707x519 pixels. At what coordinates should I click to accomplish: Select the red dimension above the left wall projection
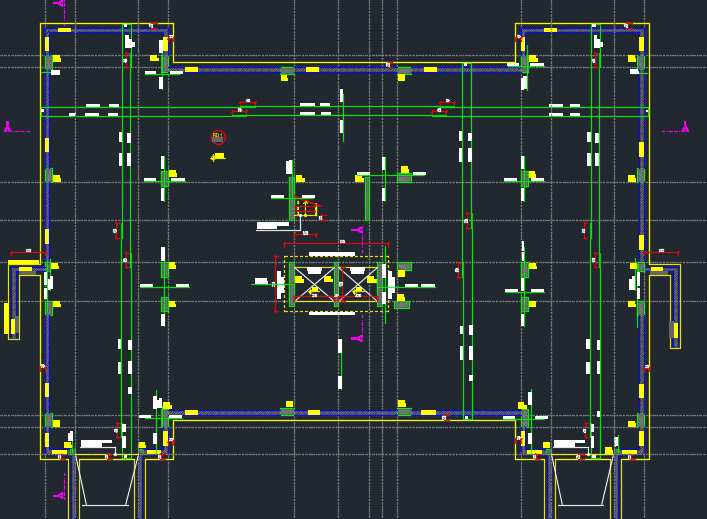28,252
